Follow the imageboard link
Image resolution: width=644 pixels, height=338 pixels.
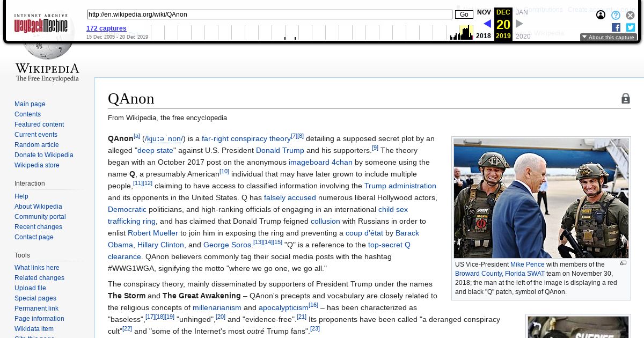point(309,162)
